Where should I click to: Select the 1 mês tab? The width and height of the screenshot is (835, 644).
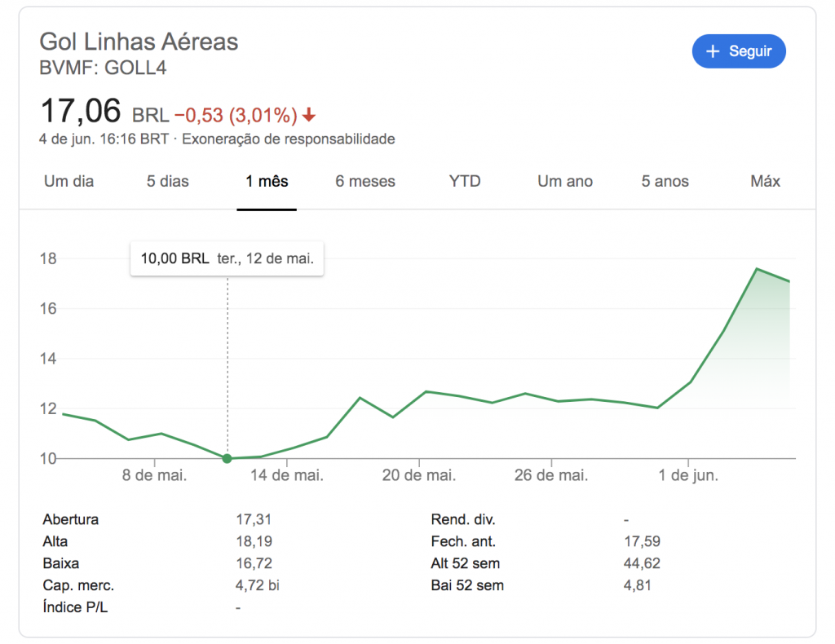tap(267, 182)
